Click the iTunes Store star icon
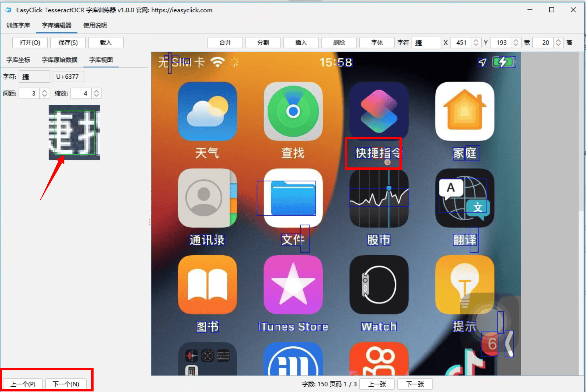586x392 pixels. coord(293,285)
